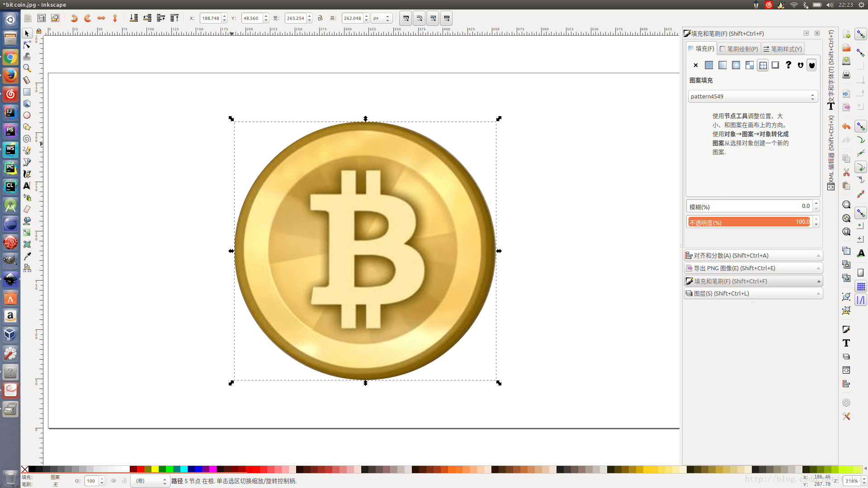868x488 pixels.
Task: Open the Trash in the dock
Action: [x=10, y=478]
